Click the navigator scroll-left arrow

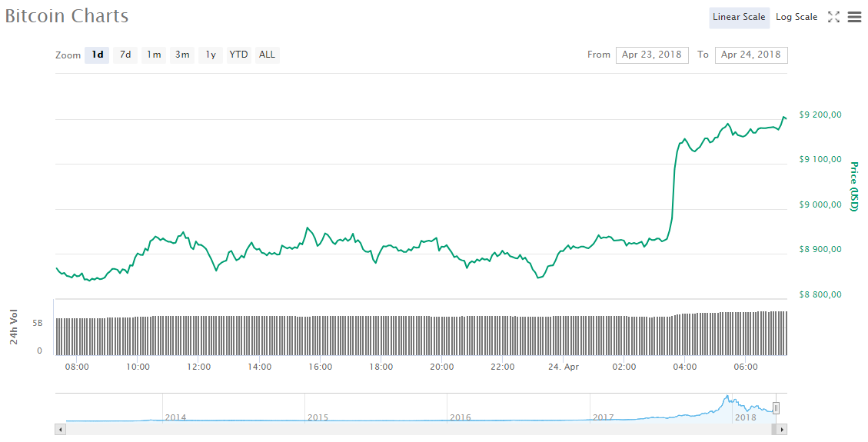coord(60,430)
